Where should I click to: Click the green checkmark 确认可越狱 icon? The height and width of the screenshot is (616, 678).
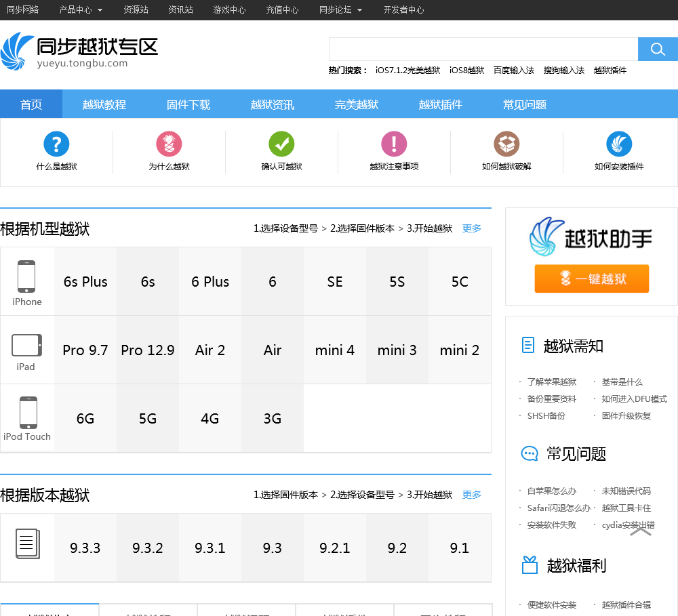coord(281,144)
